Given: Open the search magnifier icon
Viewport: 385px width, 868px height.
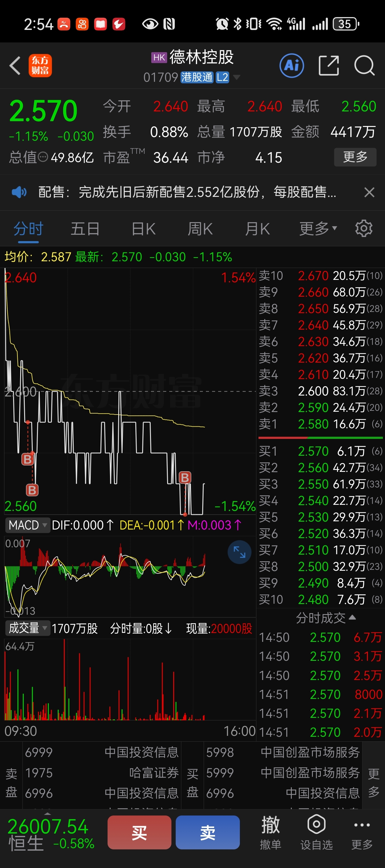Looking at the screenshot, I should (x=365, y=65).
